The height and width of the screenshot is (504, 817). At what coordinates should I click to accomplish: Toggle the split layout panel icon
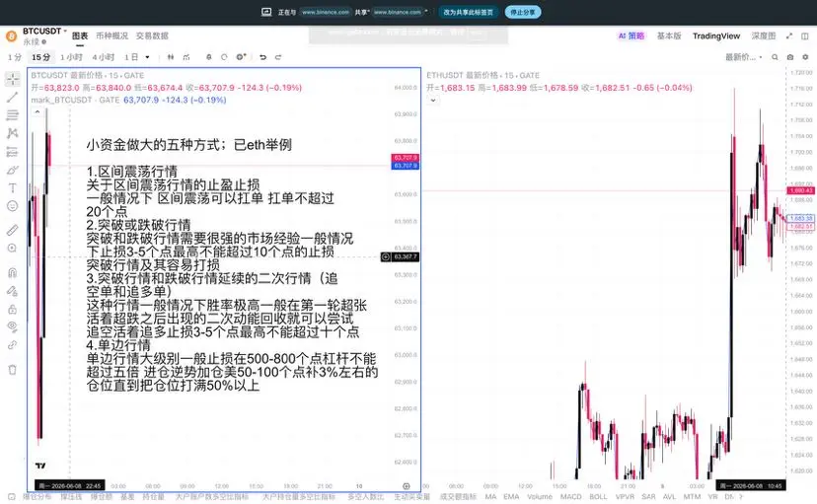[x=805, y=36]
